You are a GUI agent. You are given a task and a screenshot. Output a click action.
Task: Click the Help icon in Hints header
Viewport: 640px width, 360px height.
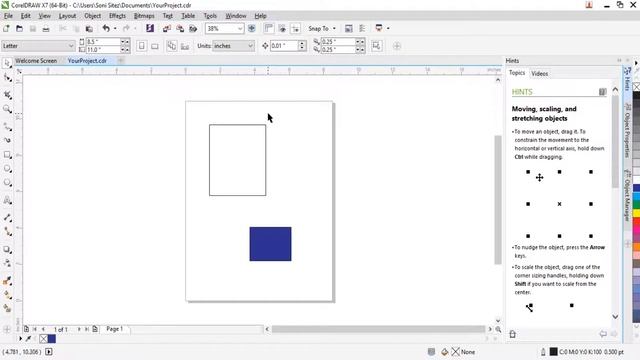[x=602, y=92]
